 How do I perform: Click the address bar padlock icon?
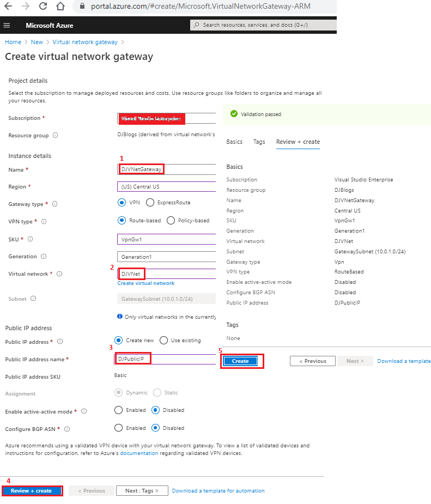click(x=82, y=6)
